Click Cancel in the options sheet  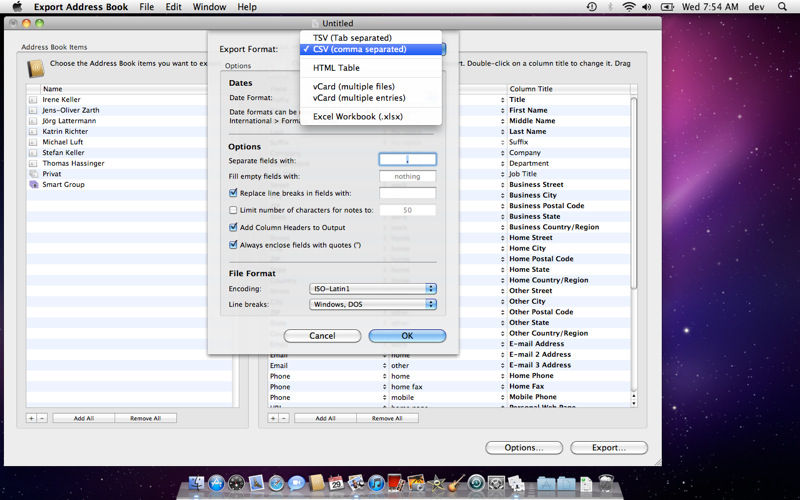click(x=322, y=336)
